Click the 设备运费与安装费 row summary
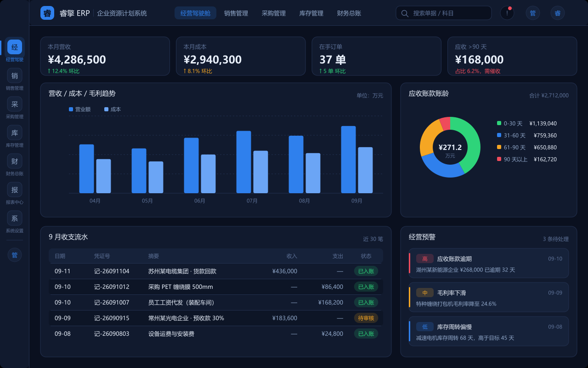 (171, 333)
